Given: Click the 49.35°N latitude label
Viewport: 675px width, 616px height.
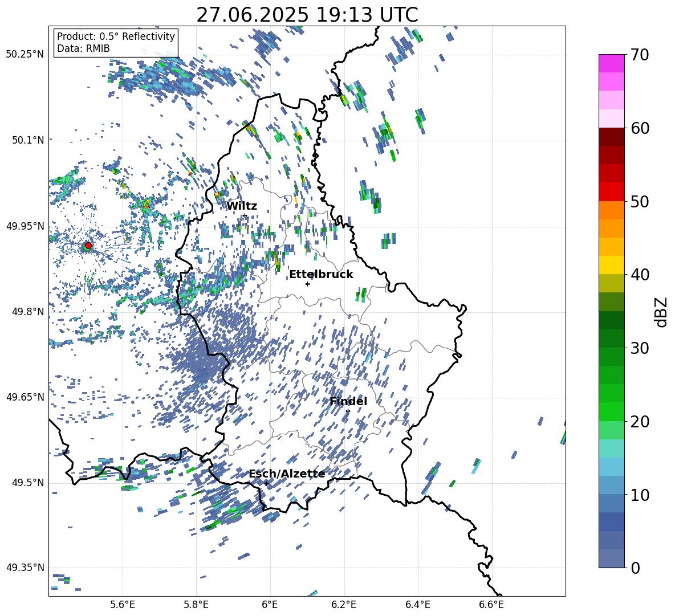Looking at the screenshot, I should 25,568.
